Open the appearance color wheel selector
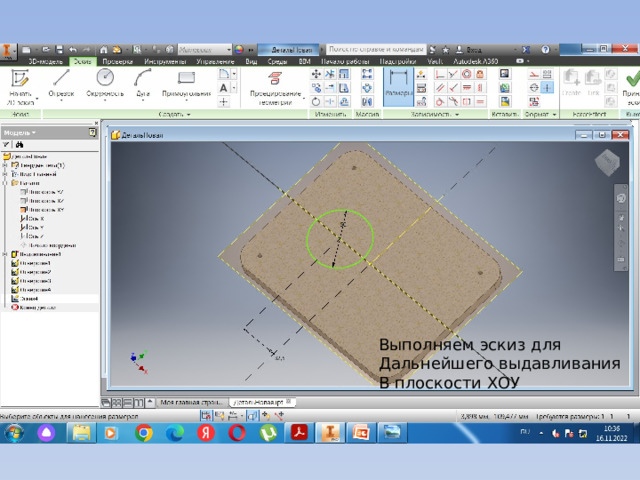The height and width of the screenshot is (480, 640). pyautogui.click(x=239, y=49)
